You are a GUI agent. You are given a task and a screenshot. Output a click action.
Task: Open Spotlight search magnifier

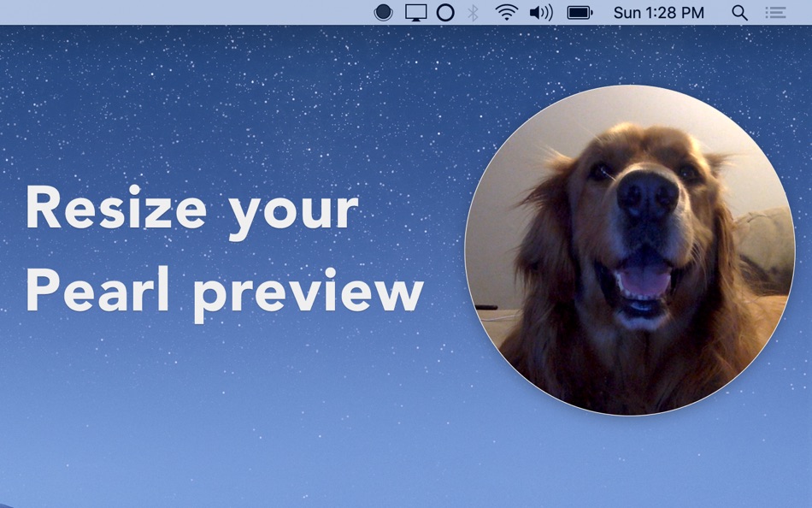pos(739,13)
